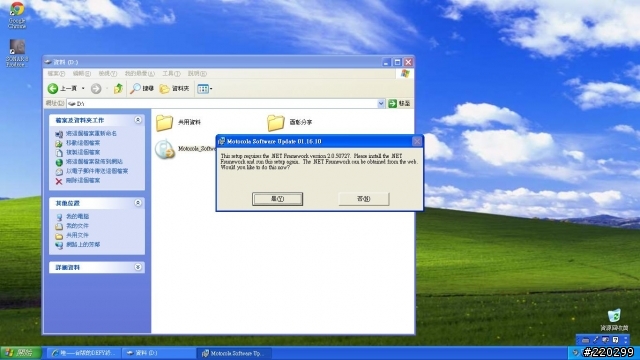Click Rename this file task link
This screenshot has height=360, width=640.
pyautogui.click(x=91, y=133)
